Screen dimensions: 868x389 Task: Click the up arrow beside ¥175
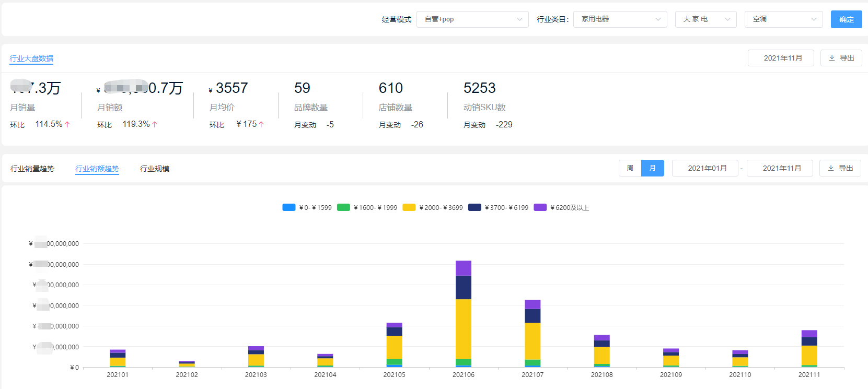point(261,124)
